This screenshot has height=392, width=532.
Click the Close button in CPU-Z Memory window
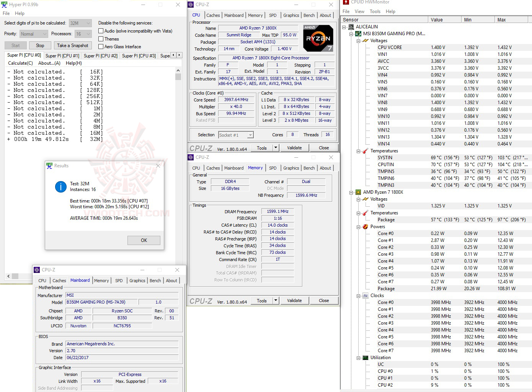pos(324,301)
